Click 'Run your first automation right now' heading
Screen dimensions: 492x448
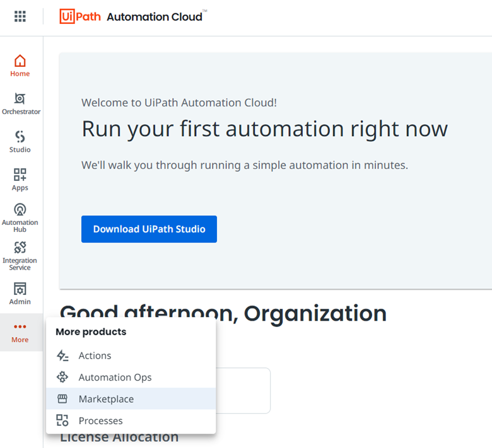tap(264, 129)
